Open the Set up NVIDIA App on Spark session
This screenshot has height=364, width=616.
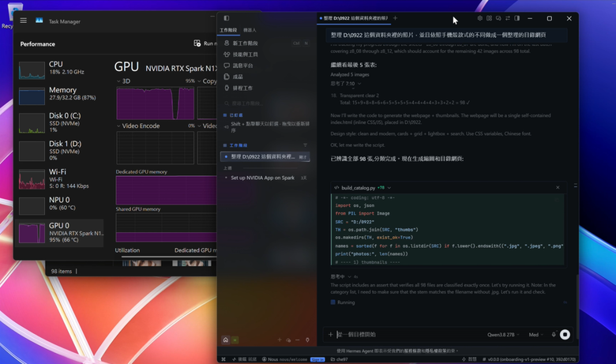[x=265, y=178]
